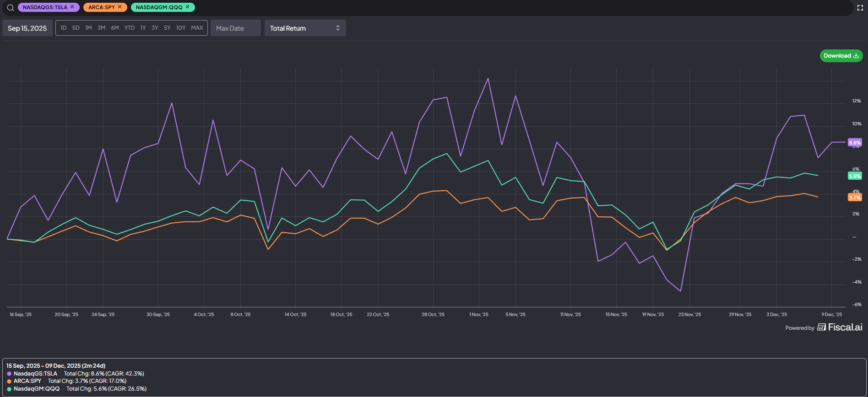Open the Fiscal.ai logo link
Screen dimensions: 868x397
(x=840, y=327)
